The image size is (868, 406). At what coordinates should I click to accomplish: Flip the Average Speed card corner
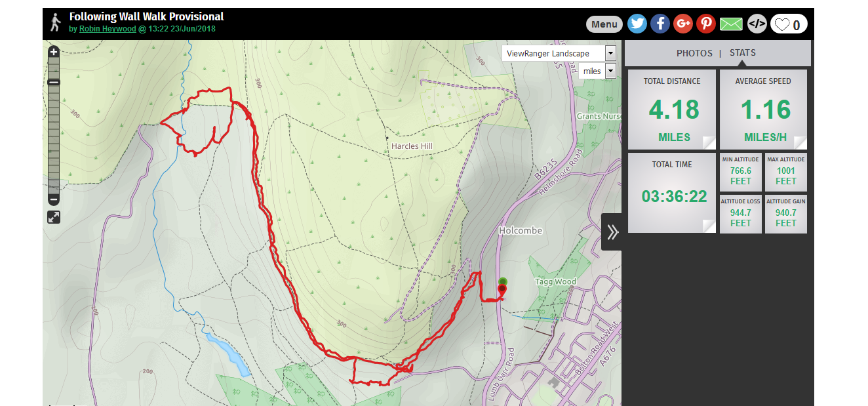pyautogui.click(x=800, y=142)
